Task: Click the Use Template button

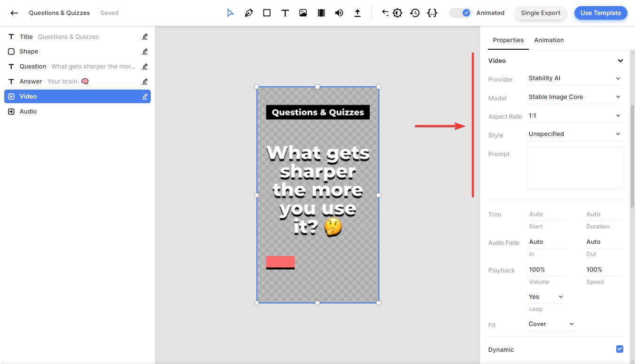Action: coord(600,13)
